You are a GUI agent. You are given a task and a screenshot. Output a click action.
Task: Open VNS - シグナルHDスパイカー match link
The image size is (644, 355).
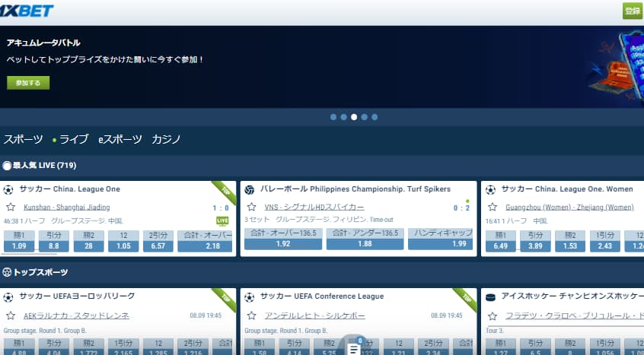click(314, 208)
